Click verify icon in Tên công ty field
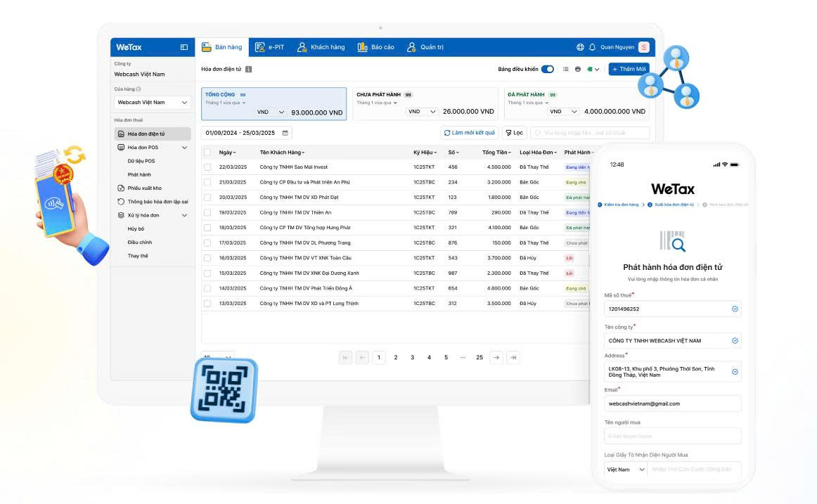 tap(735, 341)
